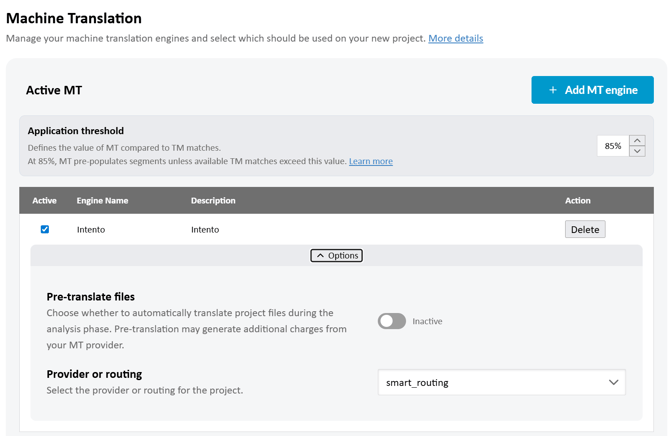Click the Action column header
The height and width of the screenshot is (436, 670).
click(578, 200)
